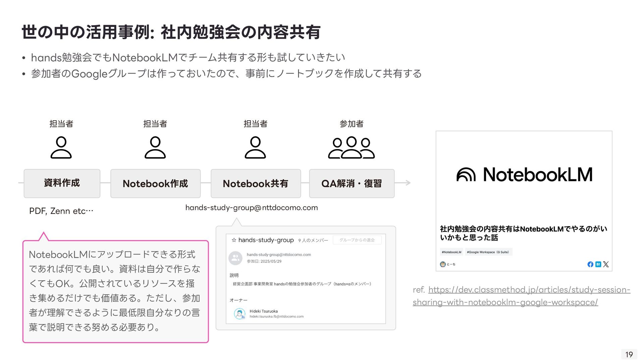Click the person icon above 資料作成
Screen dimensions: 644x362
[61, 147]
